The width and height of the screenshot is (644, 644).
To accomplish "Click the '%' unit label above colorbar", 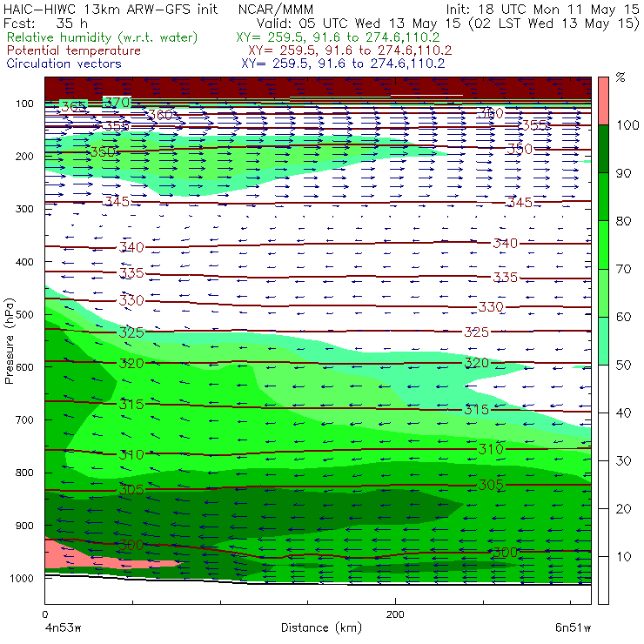I will pyautogui.click(x=621, y=77).
